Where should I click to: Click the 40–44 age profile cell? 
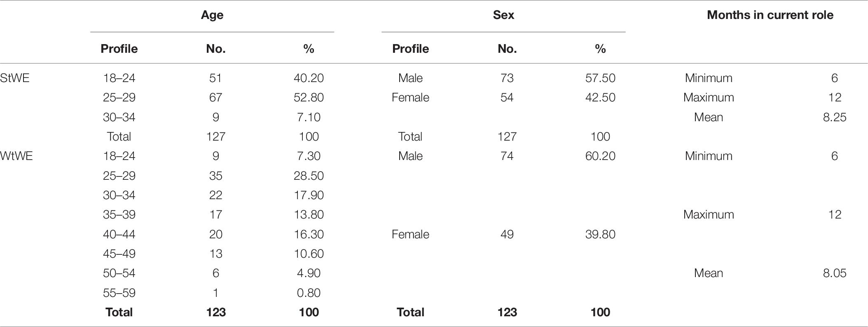[x=119, y=234]
